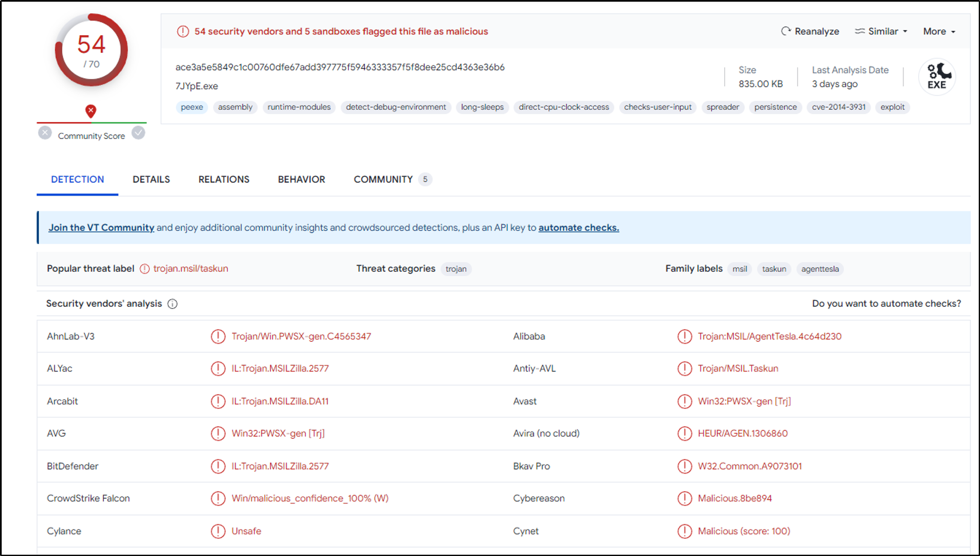Click the EXE file type icon

(936, 76)
